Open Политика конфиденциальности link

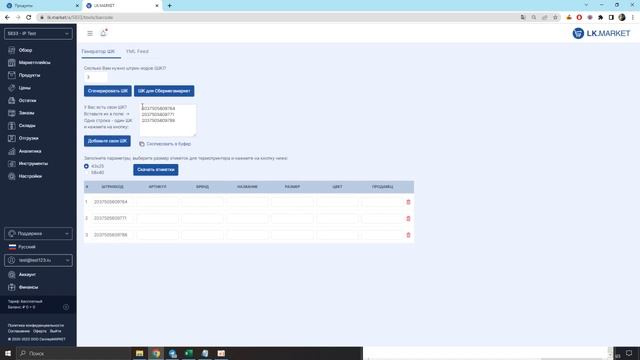36,326
